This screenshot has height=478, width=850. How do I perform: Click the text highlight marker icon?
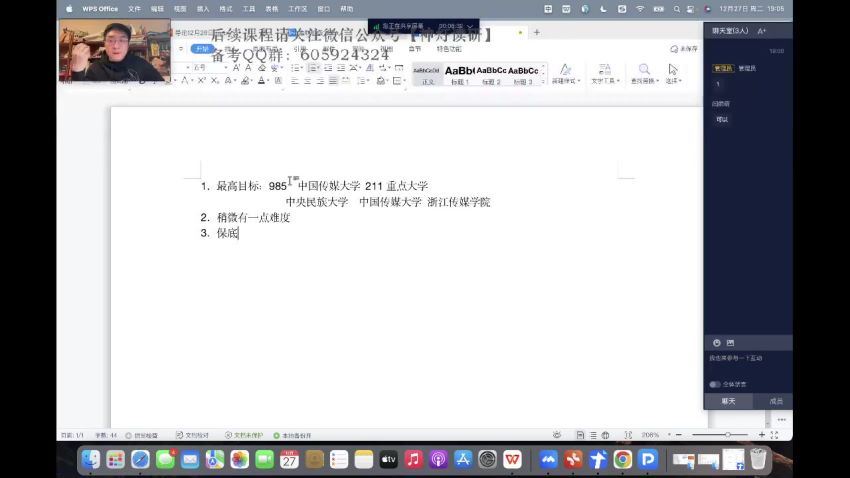point(245,81)
